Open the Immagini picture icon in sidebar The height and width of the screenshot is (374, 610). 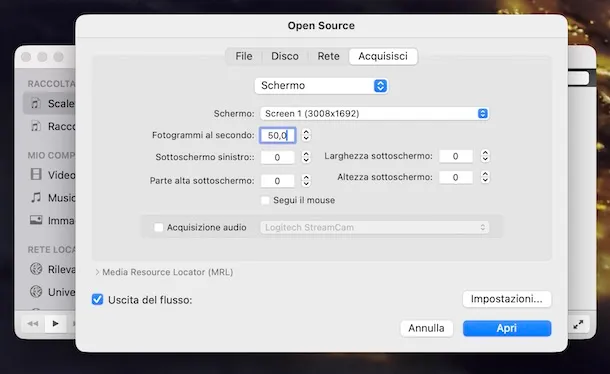(36, 220)
